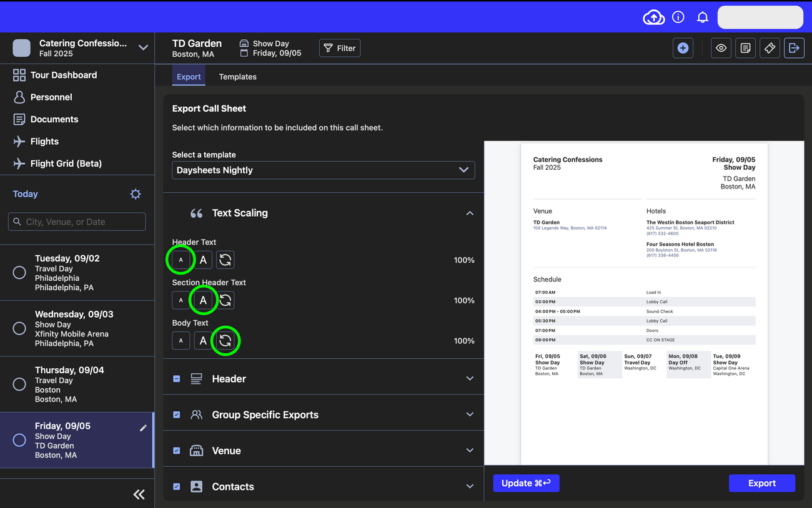Click the tour avatar square icon
812x508 pixels.
tap(22, 48)
